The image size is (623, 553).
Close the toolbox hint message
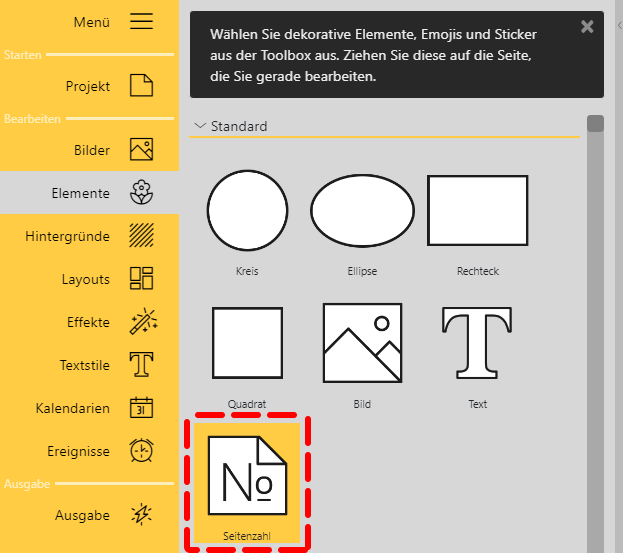(x=587, y=27)
